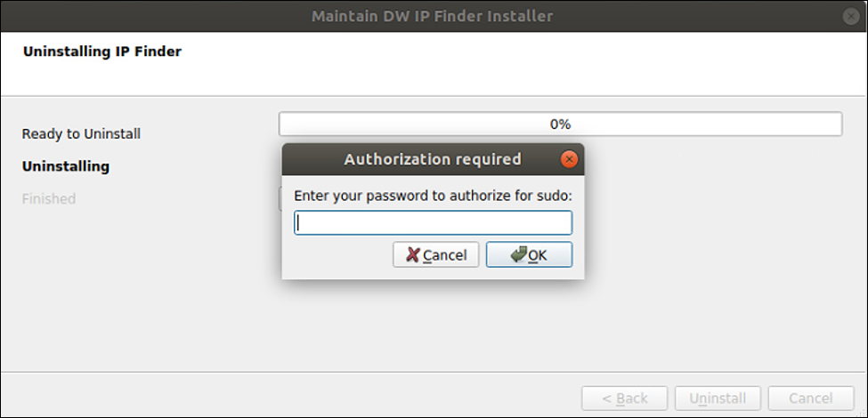The height and width of the screenshot is (418, 868).
Task: Select the bold Uninstalling step
Action: (65, 166)
